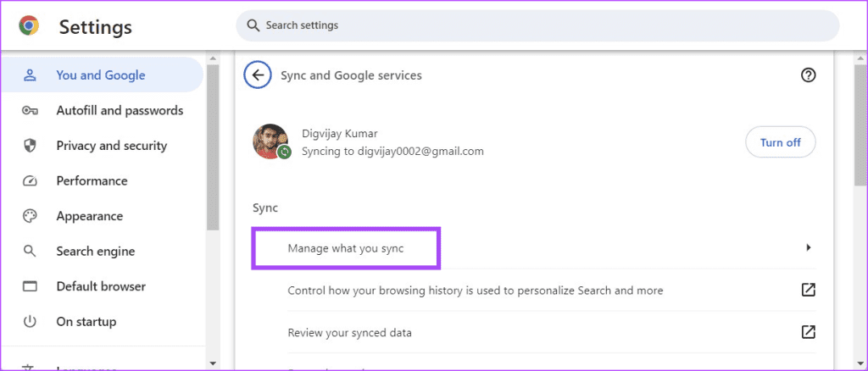This screenshot has height=371, width=868.
Task: Click the shield icon for Privacy and security
Action: [x=31, y=146]
